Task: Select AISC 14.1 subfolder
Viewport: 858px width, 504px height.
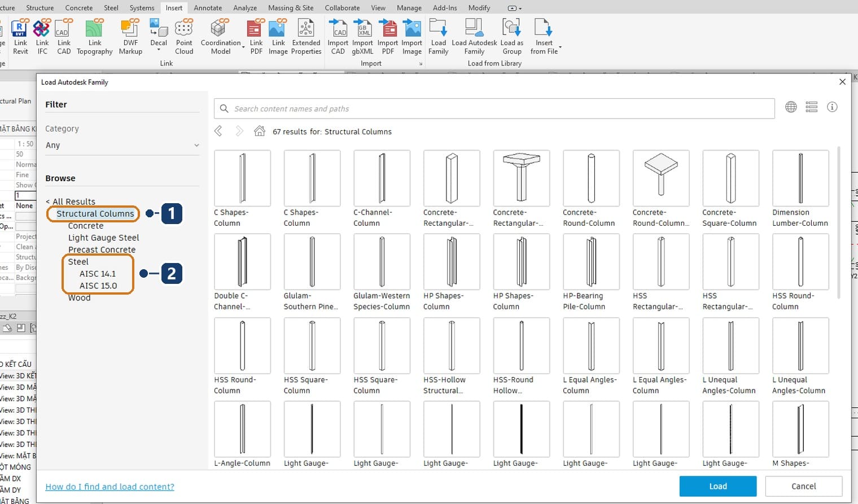Action: click(x=97, y=274)
